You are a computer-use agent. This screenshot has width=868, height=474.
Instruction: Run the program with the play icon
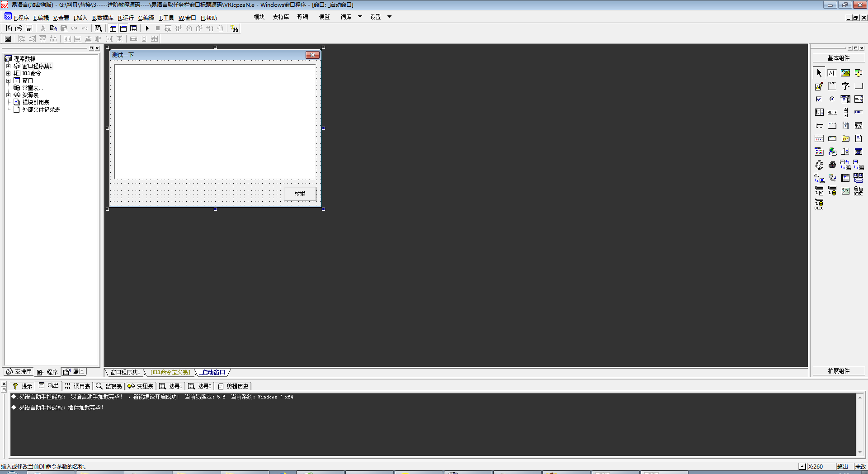147,28
